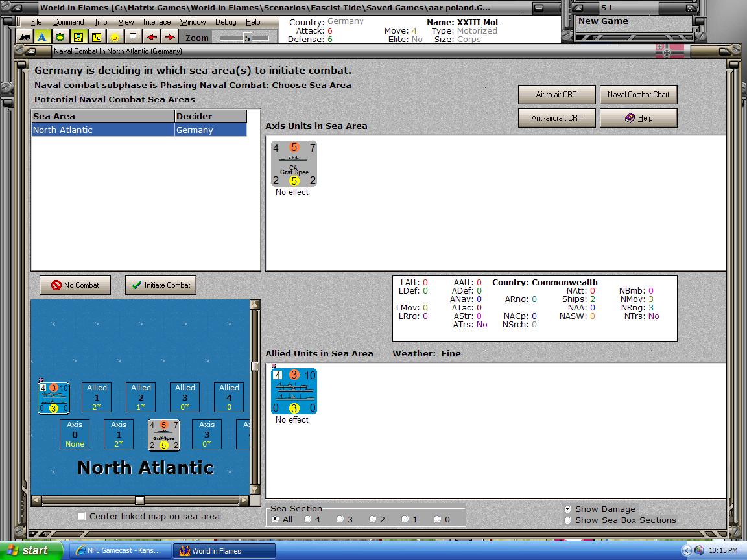Click the Allied 3 sea box section
The image size is (747, 560).
185,397
